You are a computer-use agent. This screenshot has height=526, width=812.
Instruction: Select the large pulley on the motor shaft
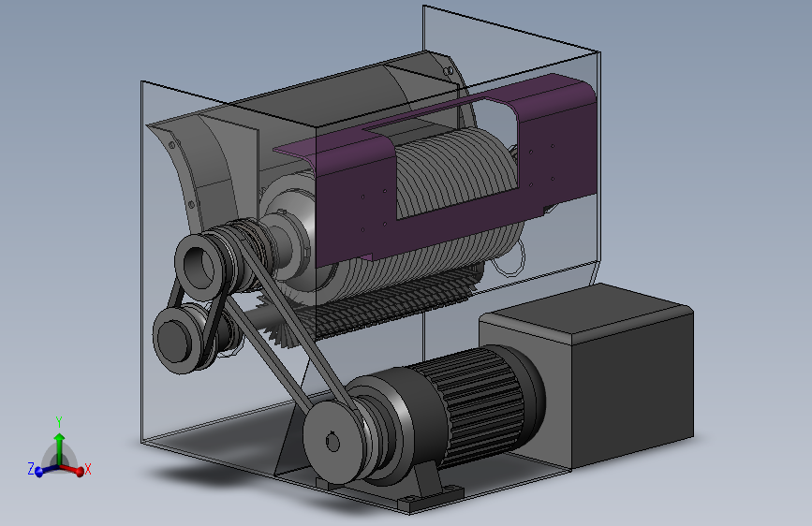pos(334,442)
